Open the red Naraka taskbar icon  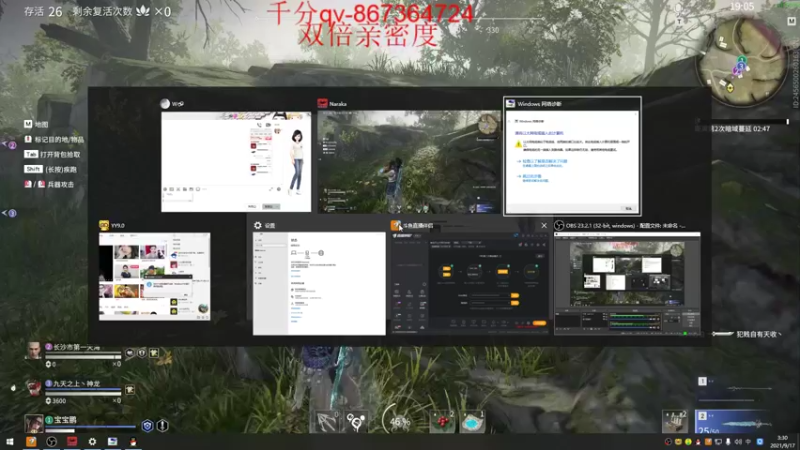click(x=72, y=441)
